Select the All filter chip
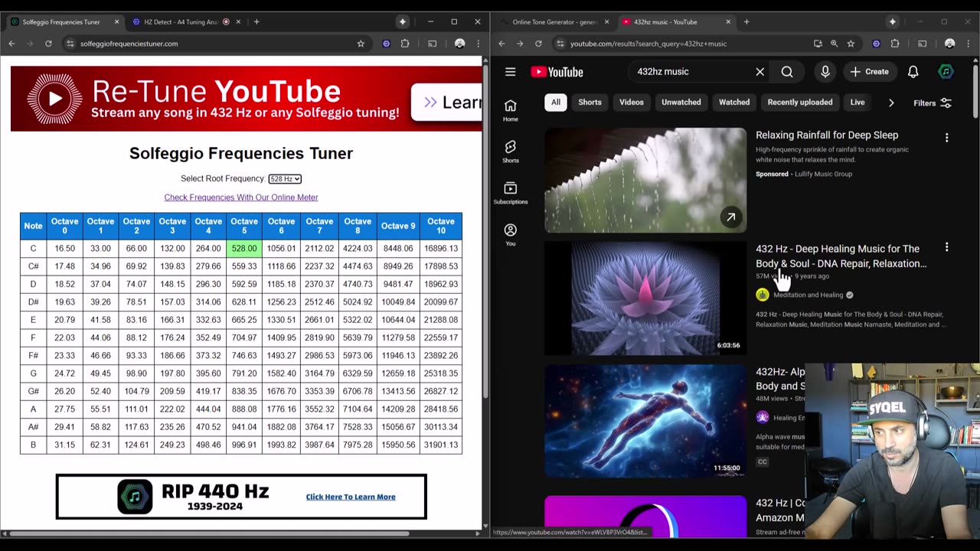This screenshot has height=551, width=980. (556, 103)
